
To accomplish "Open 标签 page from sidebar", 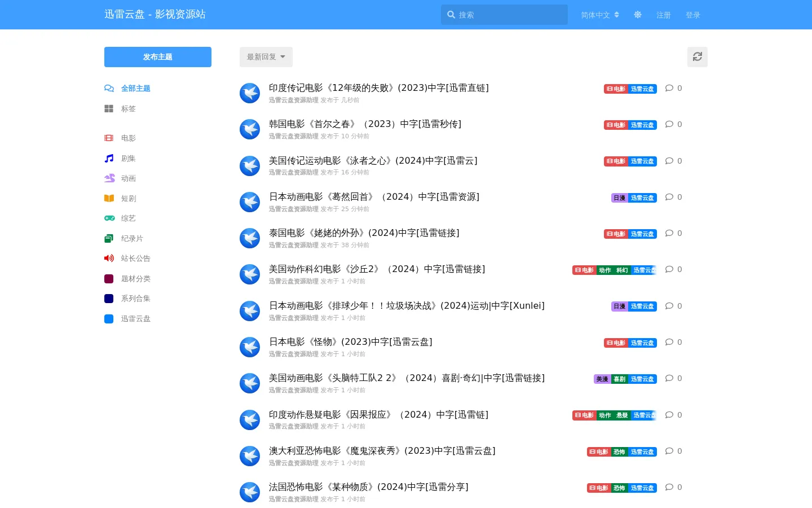I will tap(129, 109).
